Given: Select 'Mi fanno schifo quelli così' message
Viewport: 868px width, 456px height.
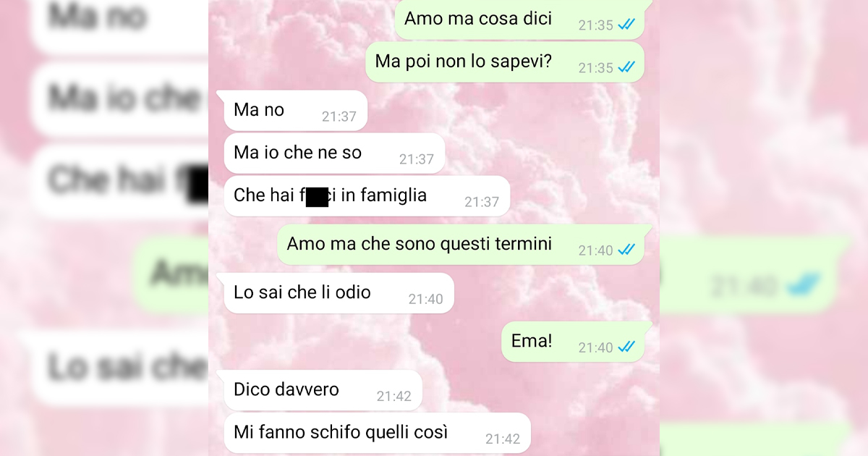Looking at the screenshot, I should point(378,433).
